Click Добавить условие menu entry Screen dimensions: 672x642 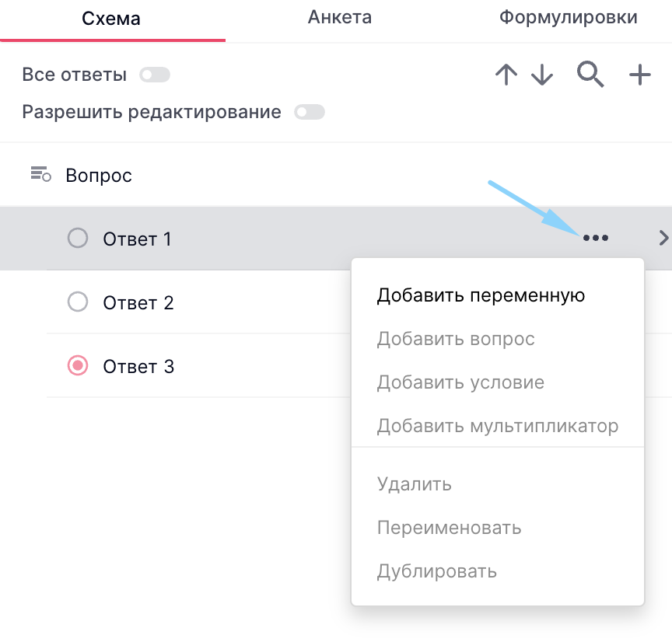[x=460, y=382]
